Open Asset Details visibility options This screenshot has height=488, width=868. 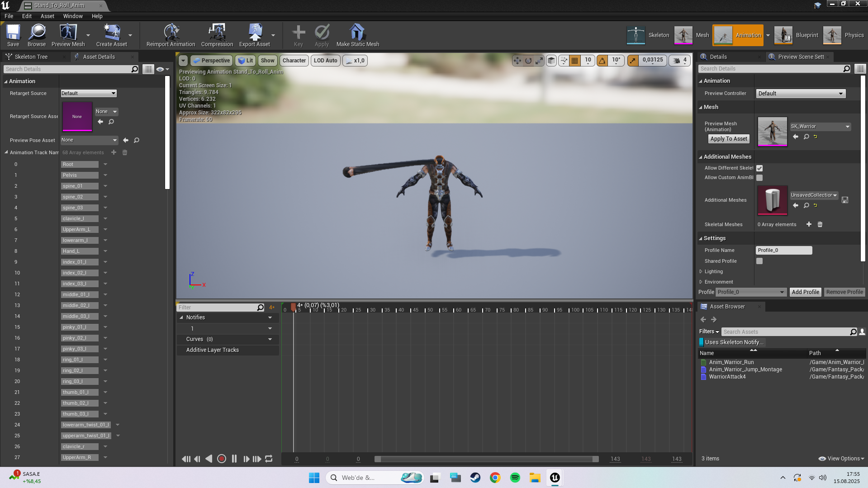tap(162, 69)
